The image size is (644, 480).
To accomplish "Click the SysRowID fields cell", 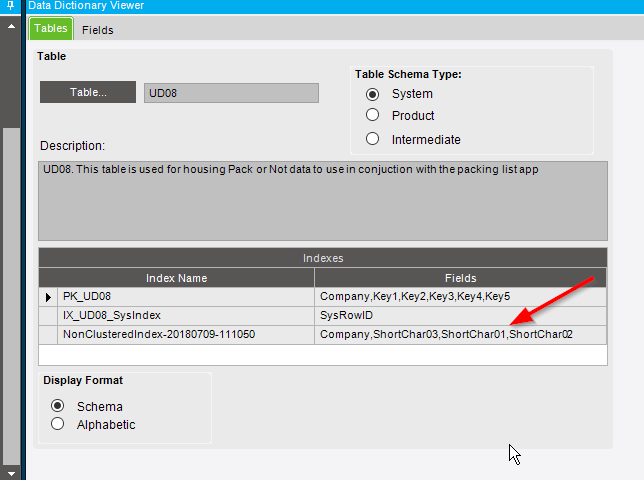I will click(x=460, y=315).
